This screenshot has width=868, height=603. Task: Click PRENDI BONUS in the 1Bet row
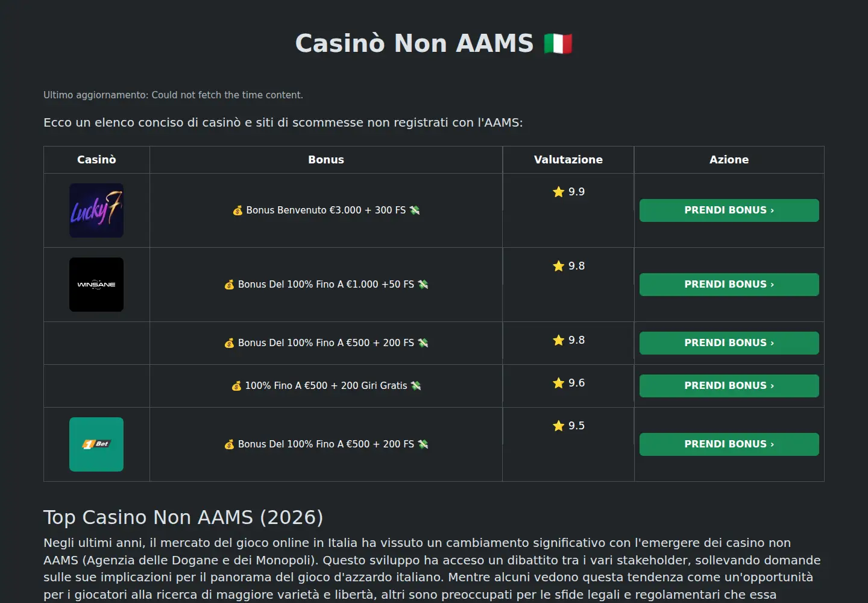coord(729,444)
